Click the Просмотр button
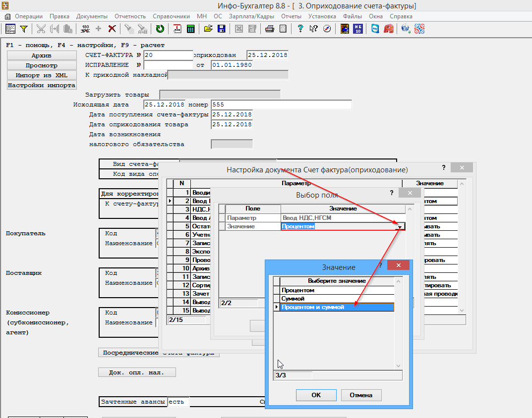The width and height of the screenshot is (532, 418). tap(42, 65)
